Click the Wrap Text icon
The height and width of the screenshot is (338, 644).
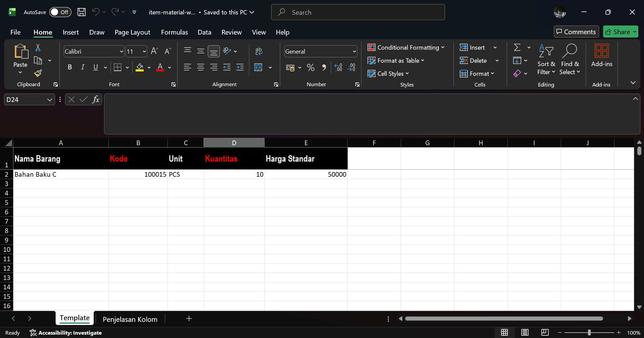(x=259, y=51)
